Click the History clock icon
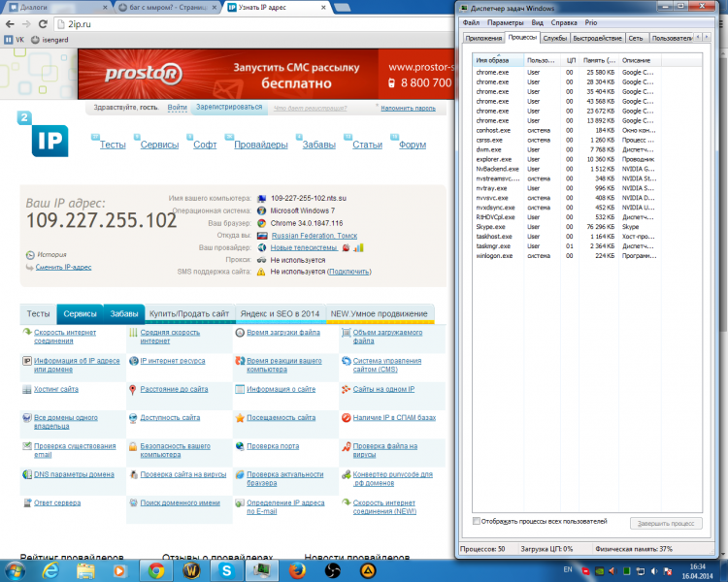Screen dimensions: 728x582 [x=30, y=255]
